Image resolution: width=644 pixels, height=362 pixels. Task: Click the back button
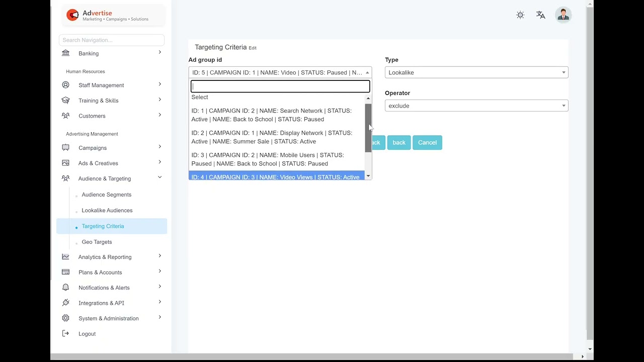(x=399, y=142)
